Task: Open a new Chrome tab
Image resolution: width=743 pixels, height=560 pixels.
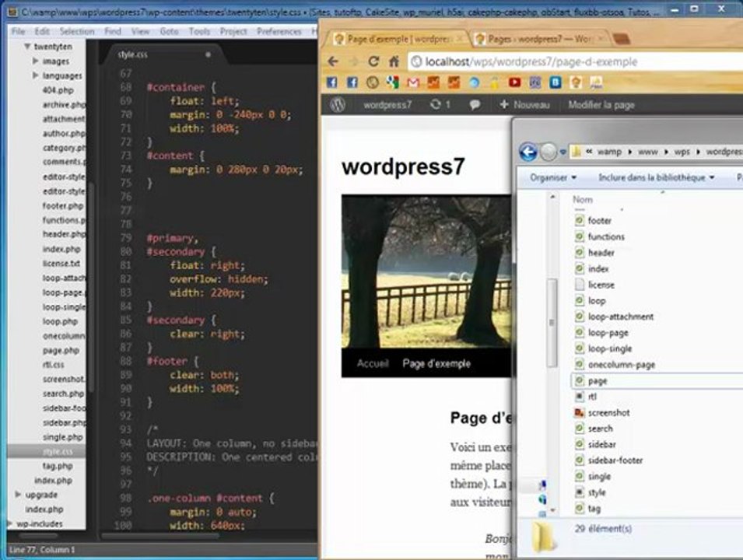Action: [x=621, y=39]
